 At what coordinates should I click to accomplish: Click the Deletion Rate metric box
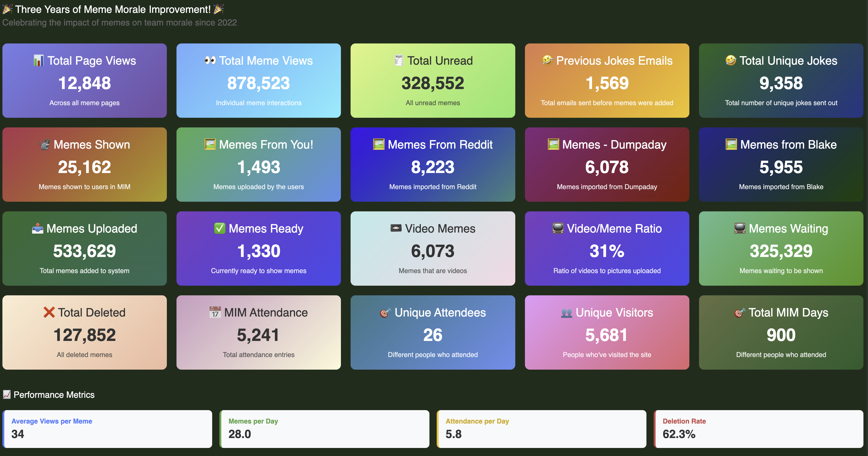click(x=758, y=429)
